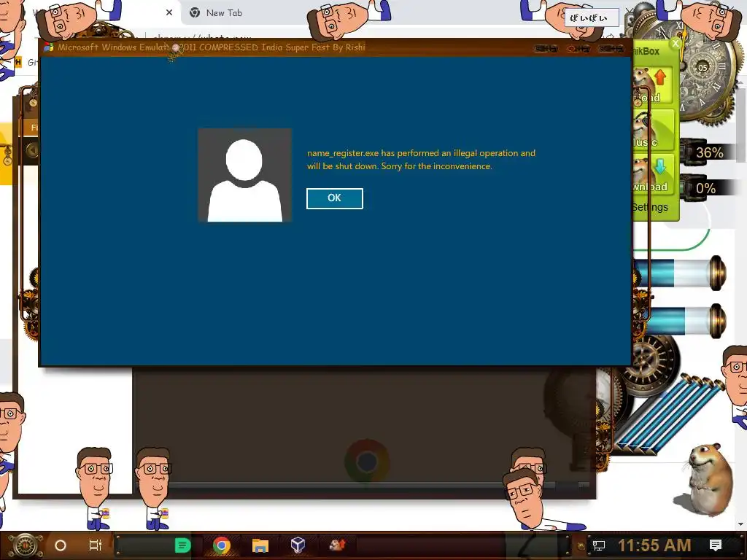The image size is (747, 560).
Task: Click the New Tab favicon in Chrome
Action: tap(194, 13)
